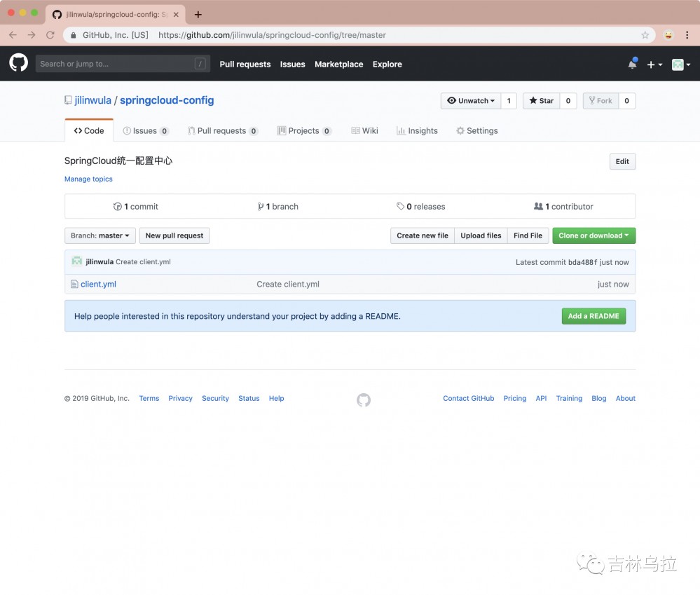This screenshot has height=595, width=700.
Task: Open the footer Privacy link
Action: (x=180, y=398)
